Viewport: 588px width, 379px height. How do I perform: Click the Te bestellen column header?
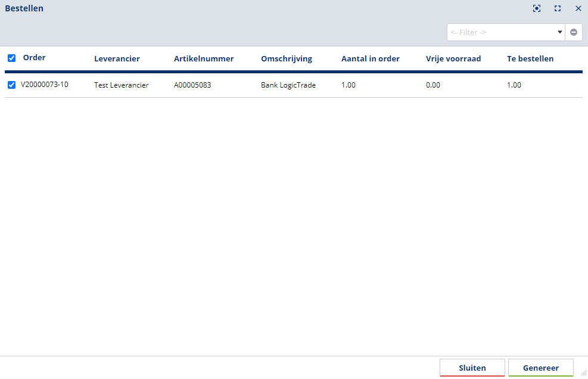pos(530,58)
